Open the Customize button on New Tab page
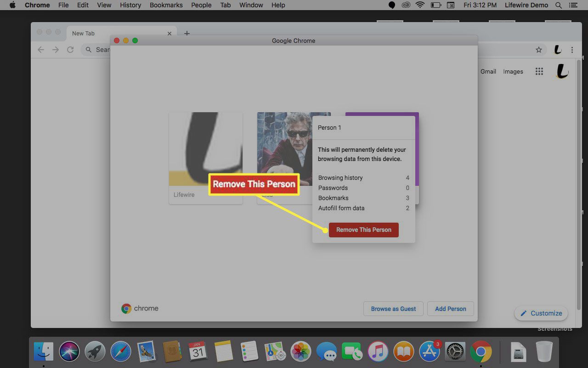 tap(541, 313)
